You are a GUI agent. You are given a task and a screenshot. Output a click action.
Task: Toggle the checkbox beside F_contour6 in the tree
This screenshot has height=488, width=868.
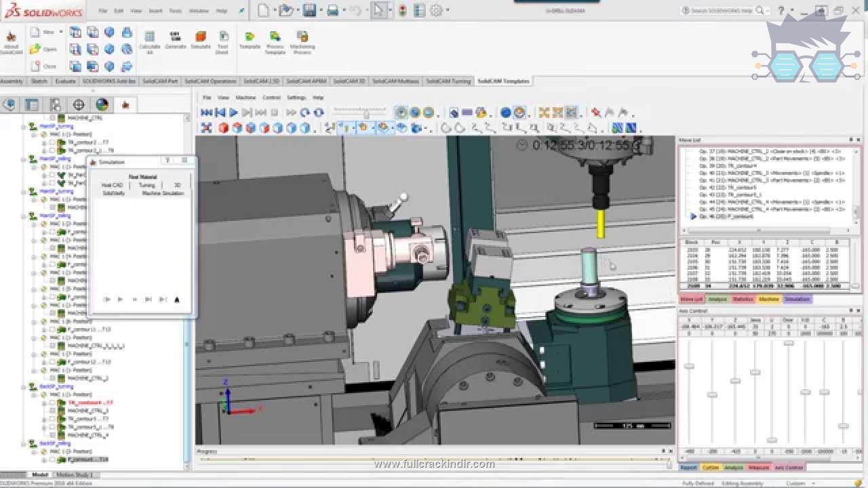52,460
